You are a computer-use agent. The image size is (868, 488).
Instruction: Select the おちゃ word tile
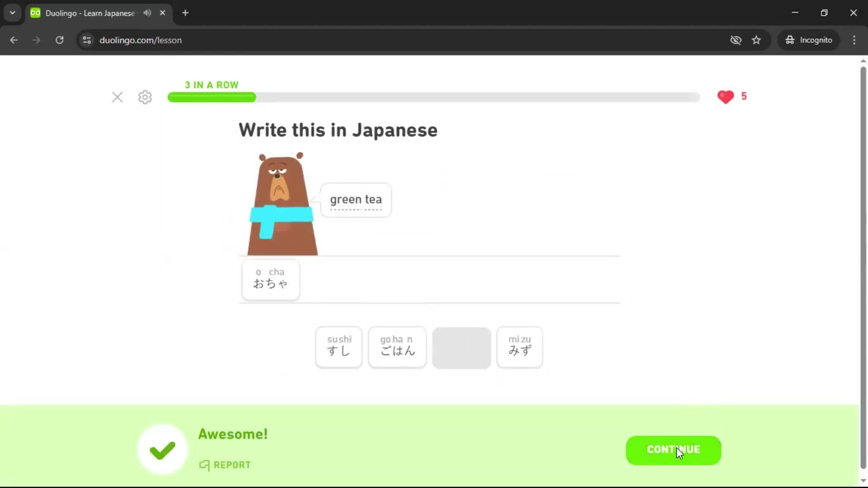[270, 280]
